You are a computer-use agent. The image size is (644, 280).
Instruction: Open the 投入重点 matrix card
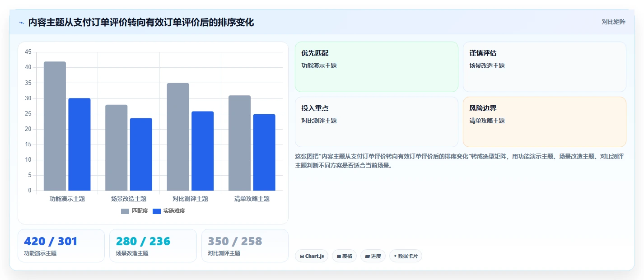click(377, 122)
